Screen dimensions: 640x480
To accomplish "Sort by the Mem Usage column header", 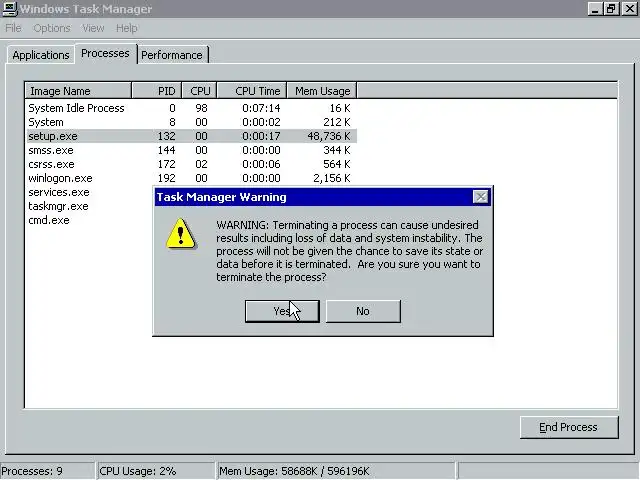I will (322, 91).
